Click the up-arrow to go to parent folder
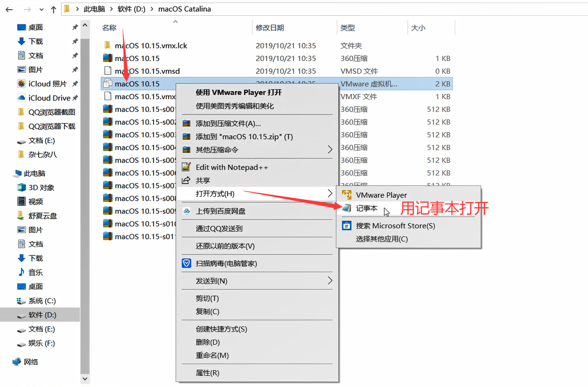The height and width of the screenshot is (387, 588). pyautogui.click(x=53, y=9)
